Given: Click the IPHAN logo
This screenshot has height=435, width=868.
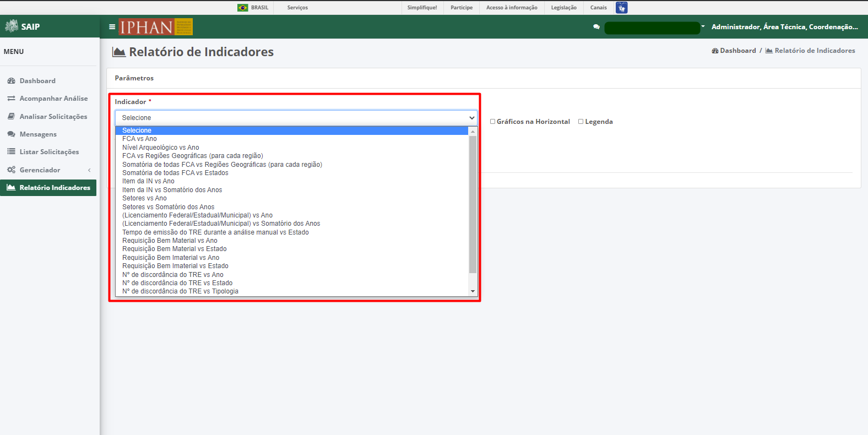Looking at the screenshot, I should click(156, 27).
